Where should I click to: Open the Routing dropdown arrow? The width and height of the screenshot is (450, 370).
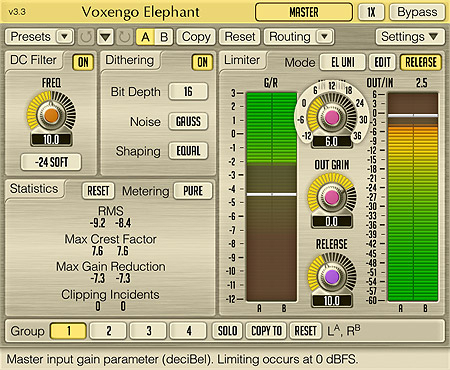(x=324, y=36)
